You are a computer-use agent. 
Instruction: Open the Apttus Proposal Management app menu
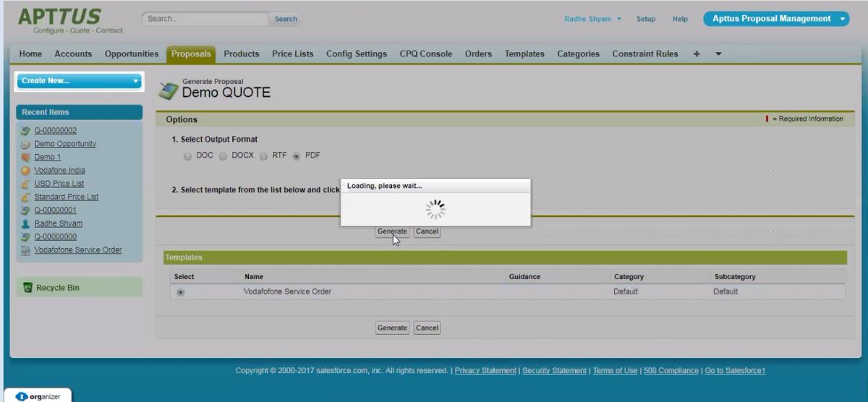pyautogui.click(x=776, y=19)
